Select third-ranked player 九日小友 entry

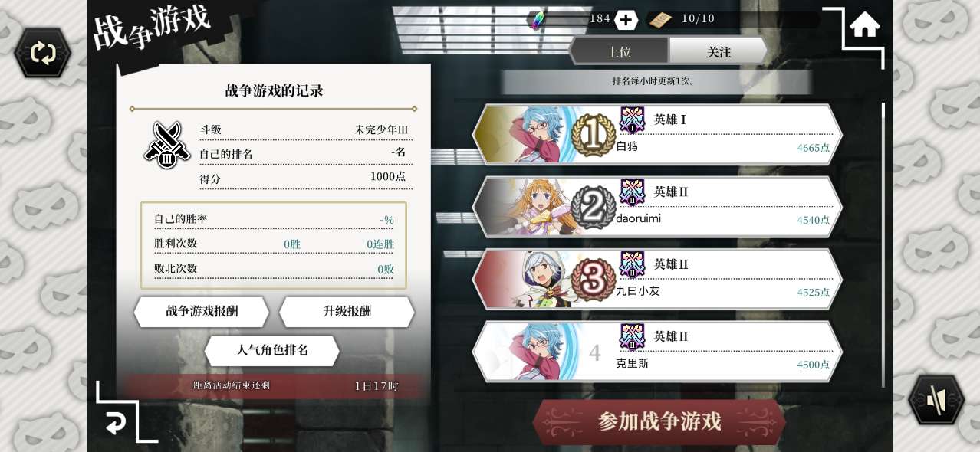tap(657, 278)
